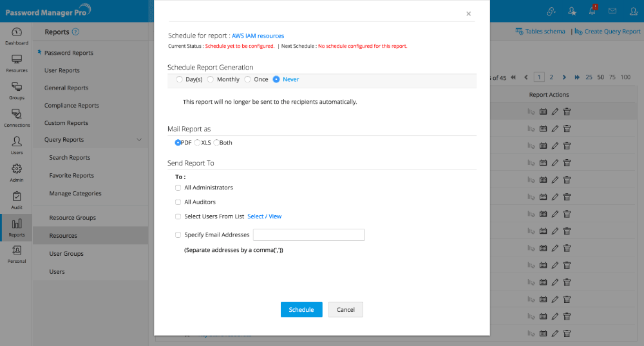Select the Monthly schedule option
Viewport: 644px width, 346px height.
click(211, 79)
